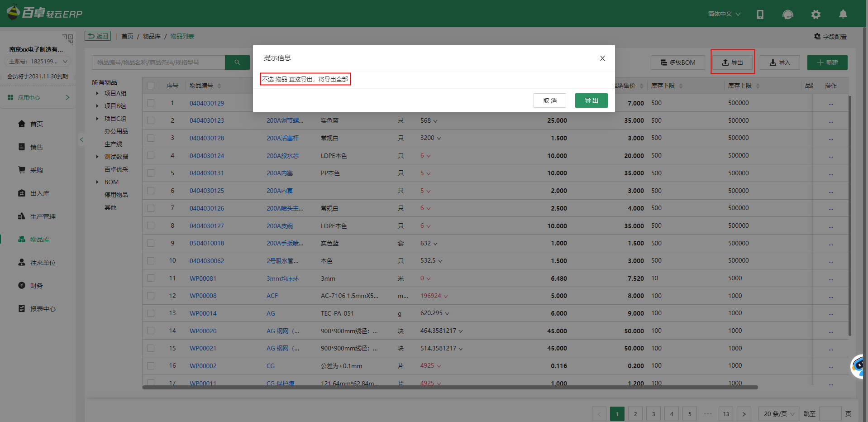Go to page 3 in pagination
Viewport: 868px width, 422px height.
(653, 414)
